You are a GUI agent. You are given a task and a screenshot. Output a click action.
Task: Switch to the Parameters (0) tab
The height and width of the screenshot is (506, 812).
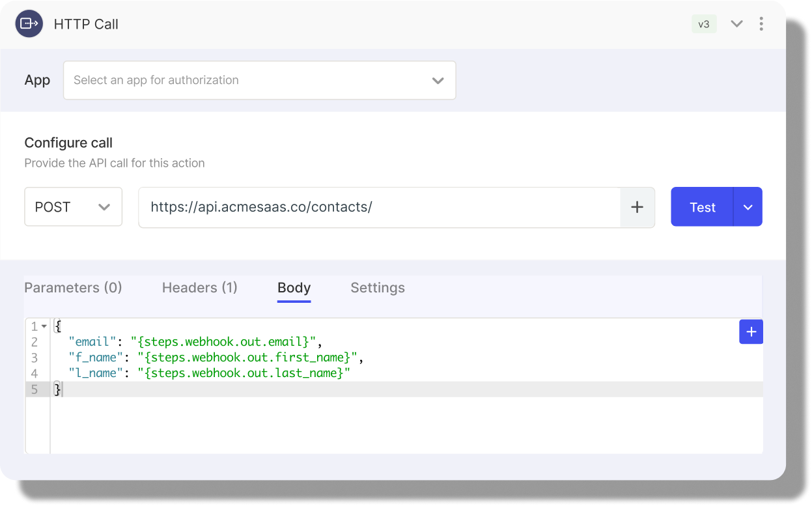(x=73, y=288)
